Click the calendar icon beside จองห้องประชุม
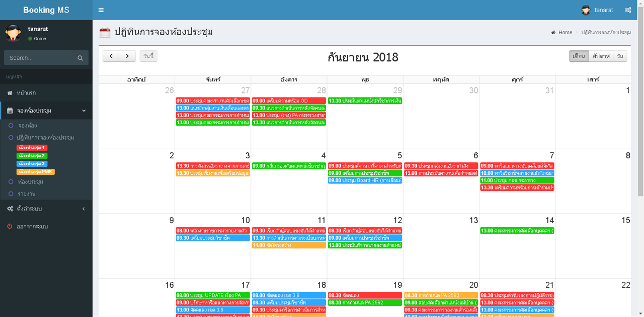 coord(10,111)
